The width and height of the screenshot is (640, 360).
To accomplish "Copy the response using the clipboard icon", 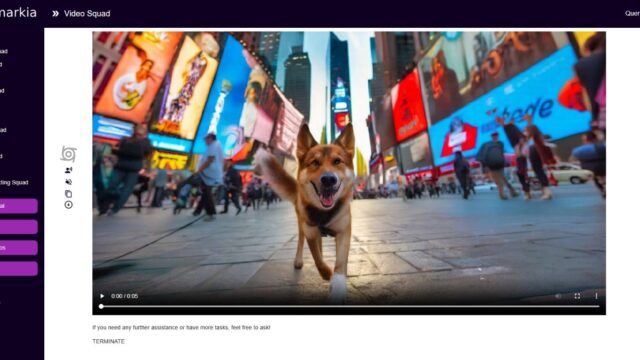I will click(69, 193).
